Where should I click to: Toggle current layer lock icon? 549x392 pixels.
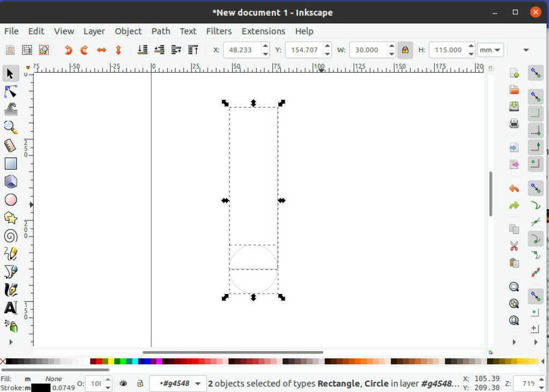[140, 383]
